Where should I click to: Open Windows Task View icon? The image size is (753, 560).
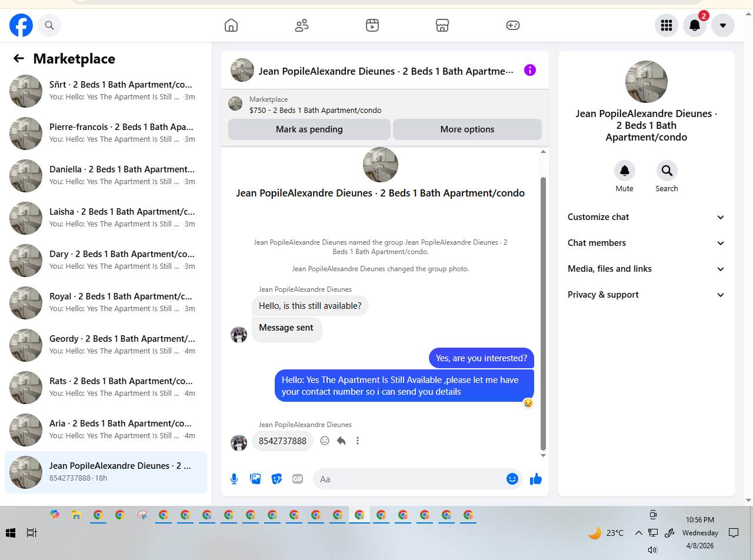32,533
